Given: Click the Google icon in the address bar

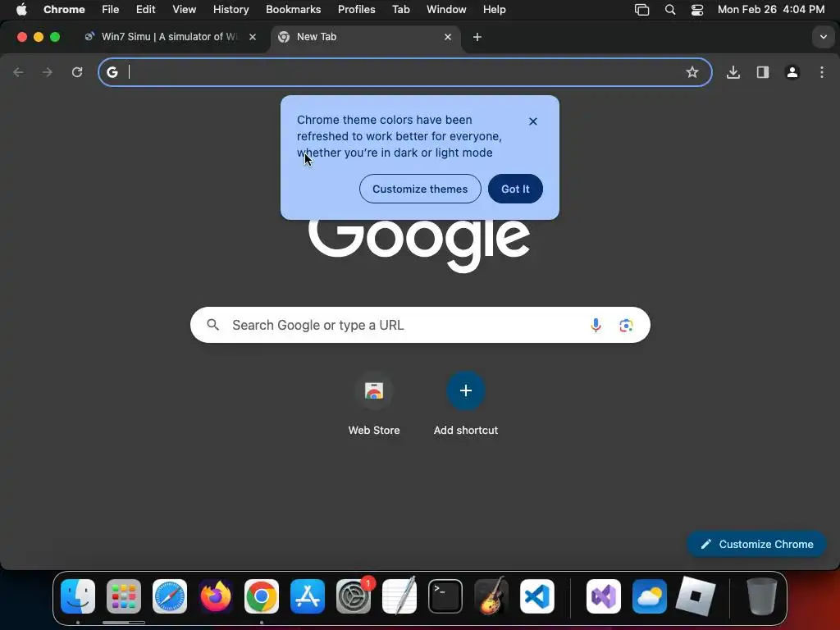Looking at the screenshot, I should (x=112, y=72).
